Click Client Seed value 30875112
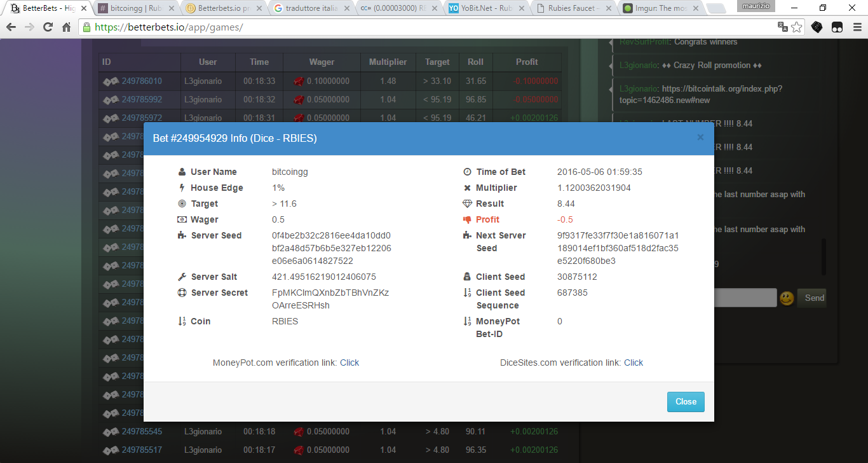Viewport: 868px width, 463px height. 577,277
